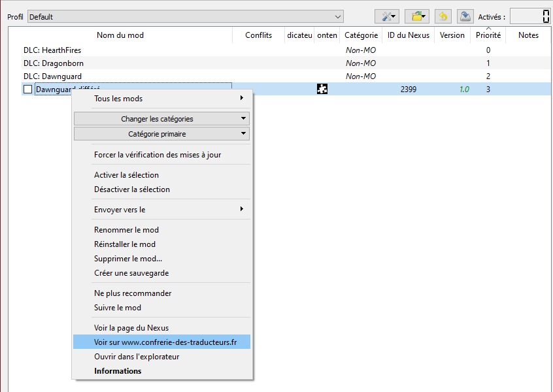Screen dimensions: 553x392
Task: Click Supprimer le mod option
Action: 128,259
